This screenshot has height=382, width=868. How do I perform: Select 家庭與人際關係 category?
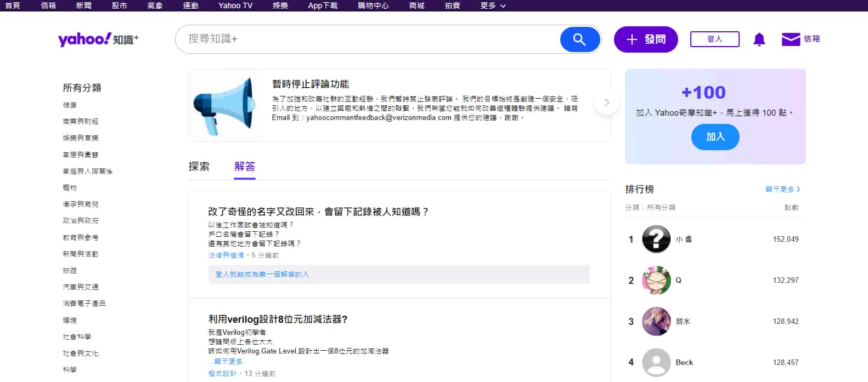pos(88,171)
